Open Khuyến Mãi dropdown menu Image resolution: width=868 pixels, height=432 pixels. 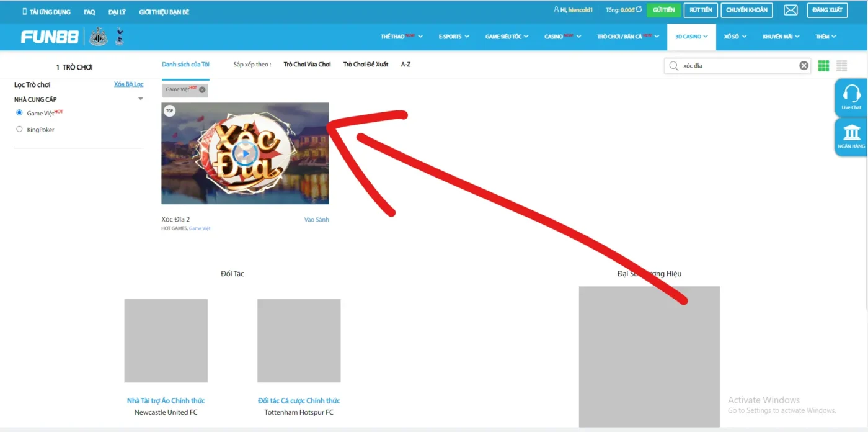tap(781, 37)
